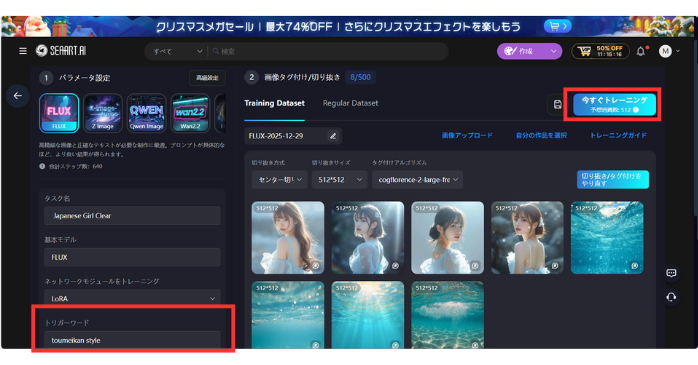Click the 50% OFF shopping cart offer
The image size is (698, 365).
pos(601,51)
